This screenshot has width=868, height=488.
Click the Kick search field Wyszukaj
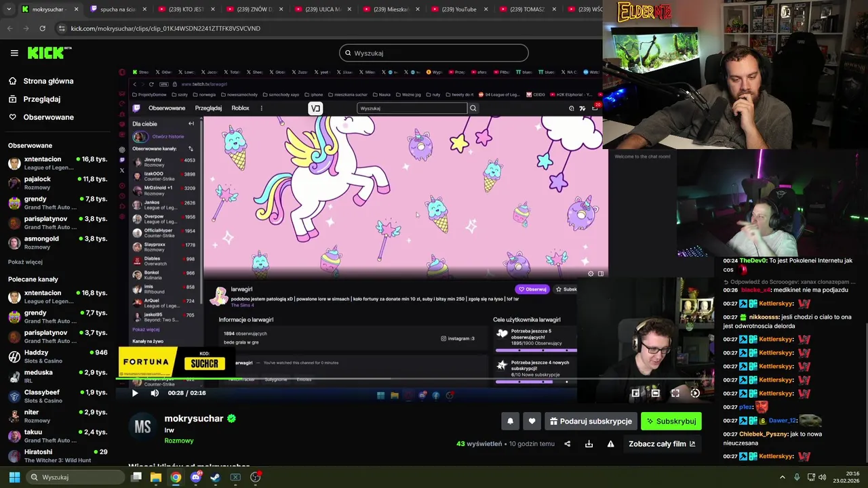coord(434,53)
